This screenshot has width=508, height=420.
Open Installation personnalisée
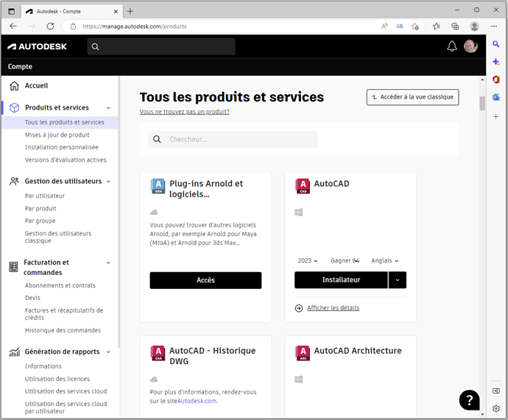point(62,147)
